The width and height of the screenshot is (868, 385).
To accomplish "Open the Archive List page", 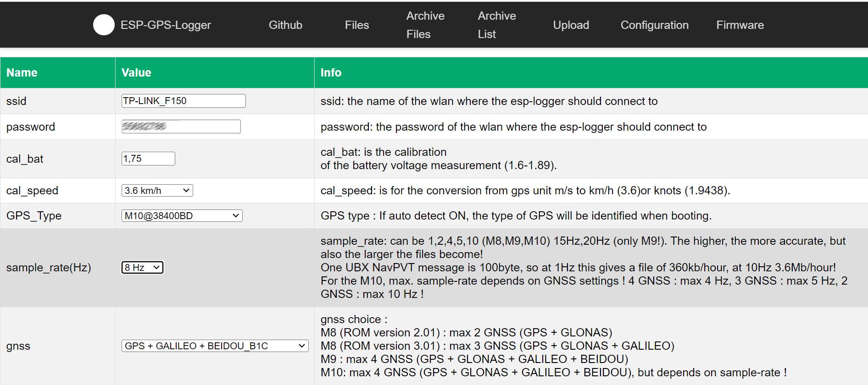I will coord(496,25).
